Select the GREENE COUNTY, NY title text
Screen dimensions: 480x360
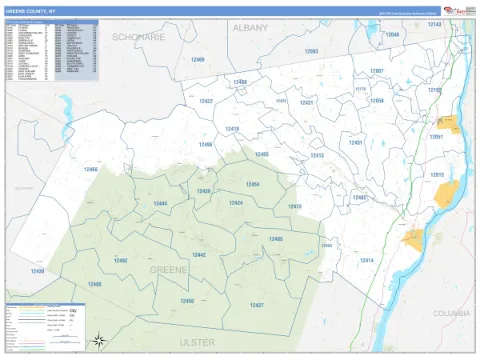[30, 11]
